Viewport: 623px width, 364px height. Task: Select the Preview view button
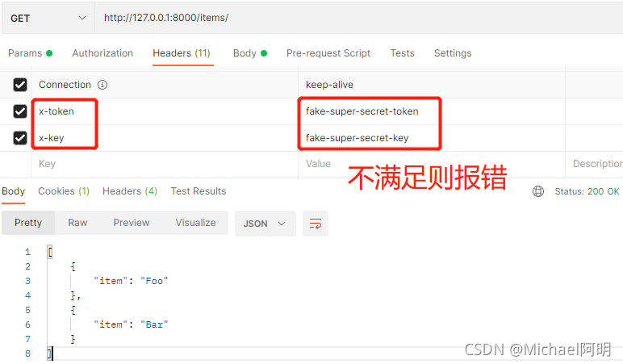coord(132,223)
